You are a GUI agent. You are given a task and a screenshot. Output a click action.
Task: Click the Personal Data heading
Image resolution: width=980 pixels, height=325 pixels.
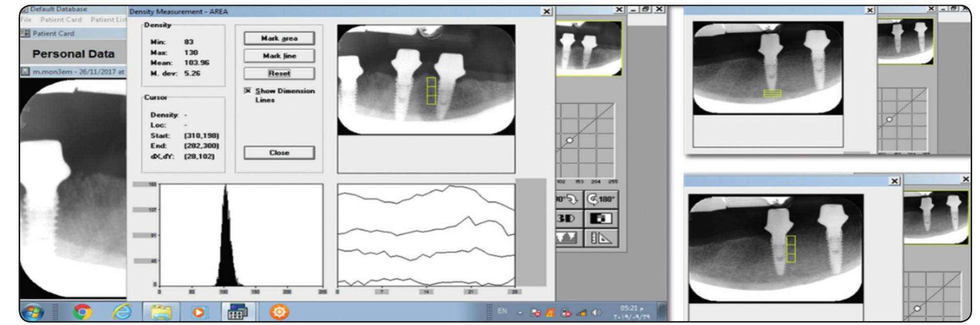coord(73,54)
